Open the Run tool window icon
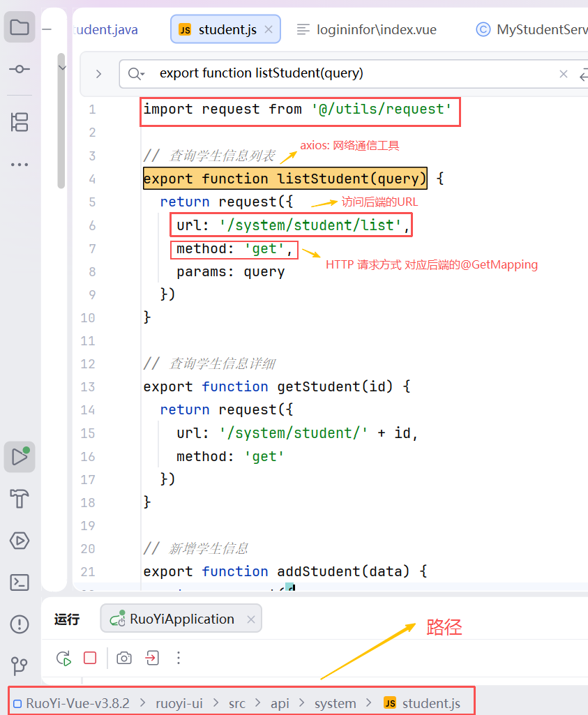Image resolution: width=588 pixels, height=715 pixels. (x=20, y=457)
